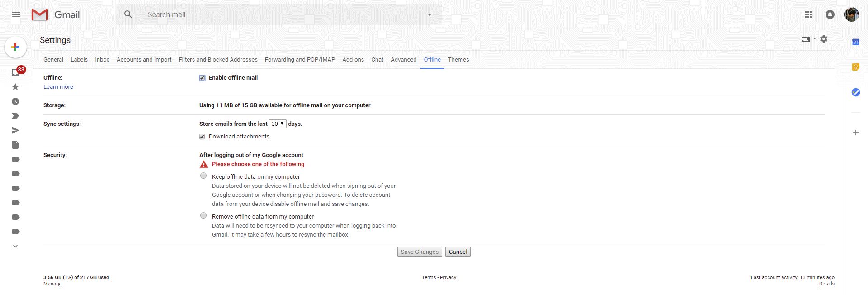This screenshot has height=295, width=868.
Task: Open the days dropdown showing 30
Action: point(278,124)
